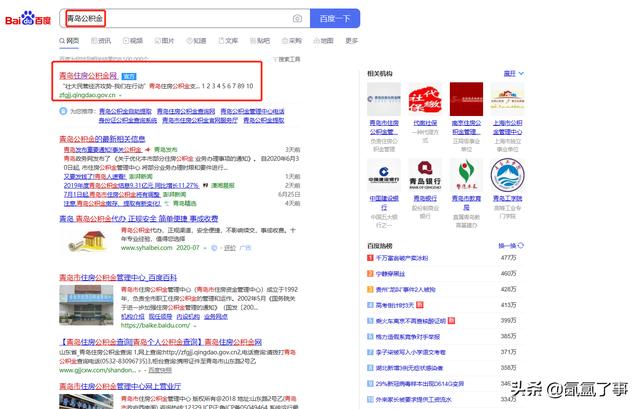Screen dimensions: 640x409
Task: Click the 评价 link on the ad
Action: pyautogui.click(x=230, y=248)
